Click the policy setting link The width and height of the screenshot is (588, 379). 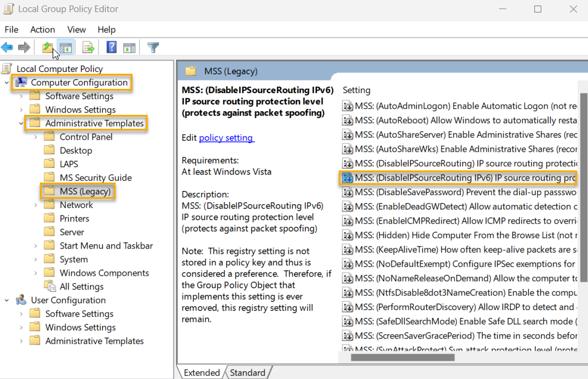coord(226,137)
